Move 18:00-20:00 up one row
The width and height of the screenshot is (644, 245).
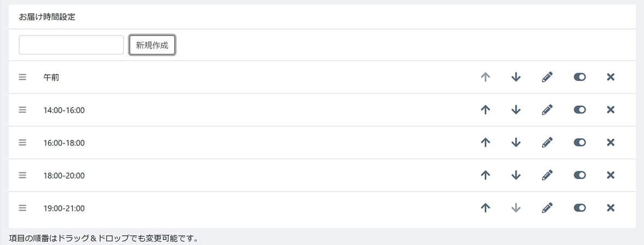click(x=485, y=176)
